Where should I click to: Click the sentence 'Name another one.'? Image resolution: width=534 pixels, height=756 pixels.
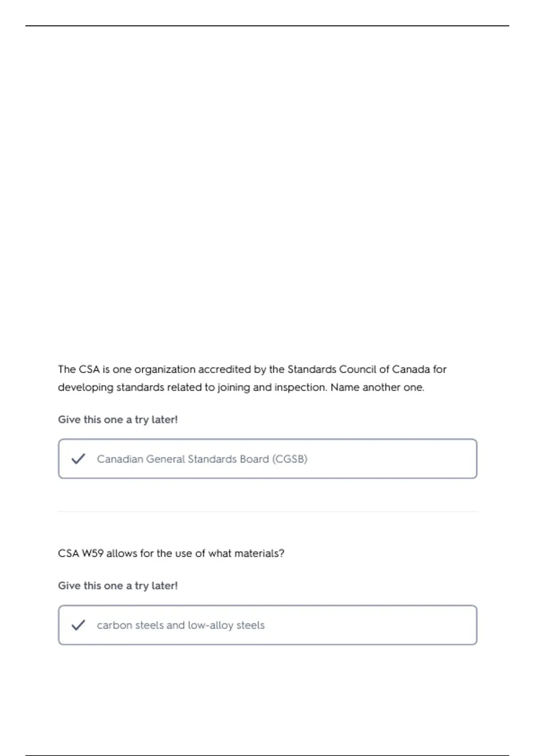(x=377, y=387)
